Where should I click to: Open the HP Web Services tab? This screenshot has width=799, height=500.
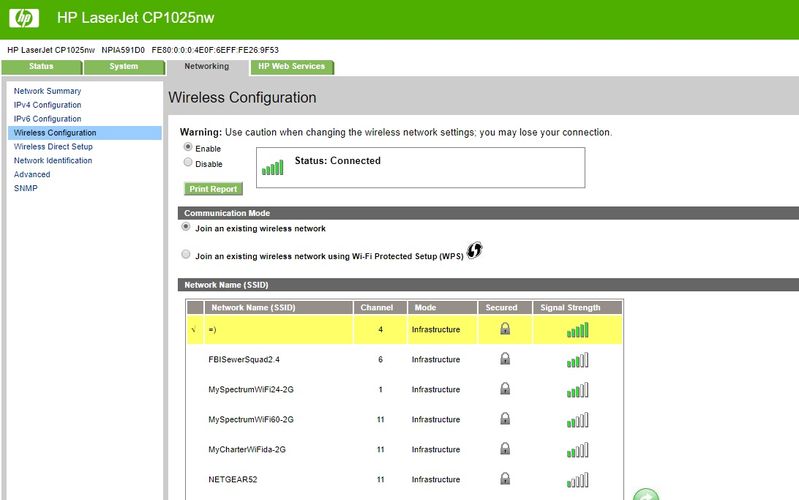point(291,67)
